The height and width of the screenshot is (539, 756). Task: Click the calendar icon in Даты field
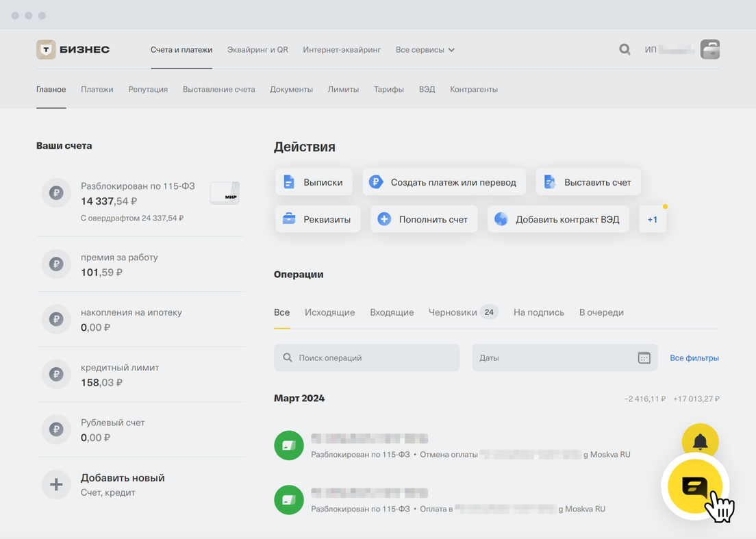(x=644, y=358)
